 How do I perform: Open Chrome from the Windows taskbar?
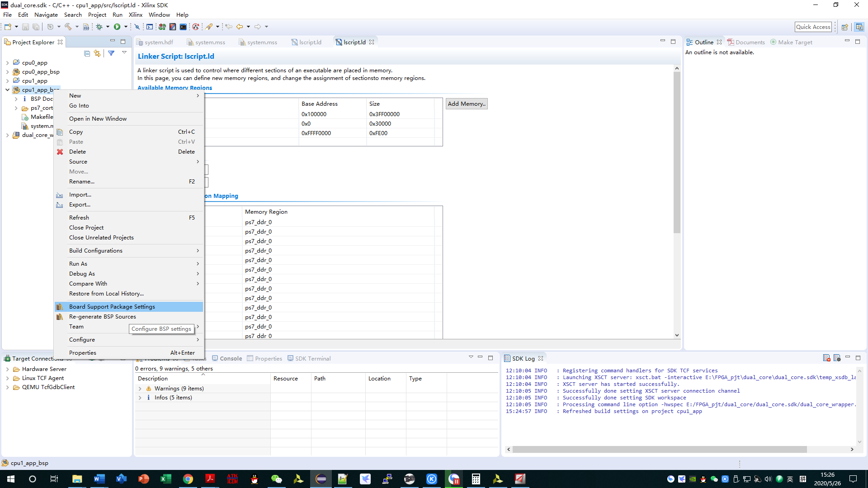pos(188,479)
